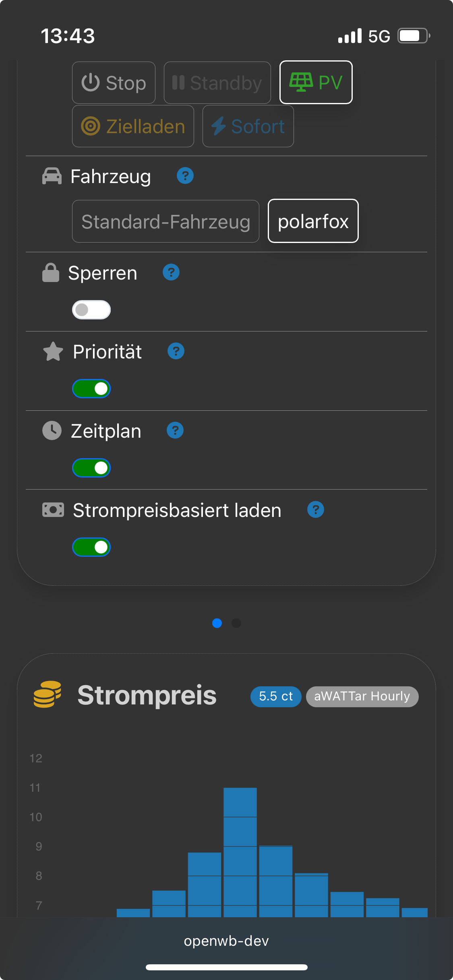Screen dimensions: 453x980
Task: Switch to Standby charge mode
Action: (217, 83)
